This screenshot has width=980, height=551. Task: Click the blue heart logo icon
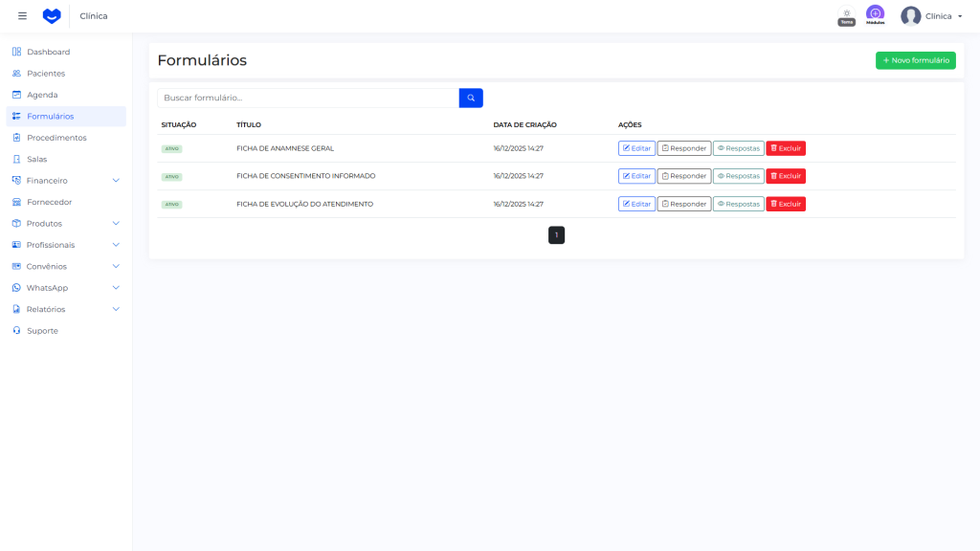pyautogui.click(x=52, y=16)
